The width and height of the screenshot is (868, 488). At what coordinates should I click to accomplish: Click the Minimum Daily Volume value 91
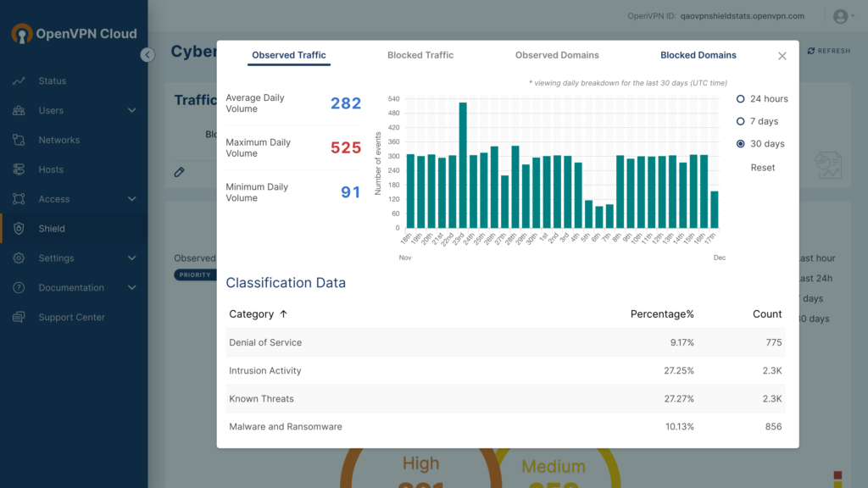point(350,192)
